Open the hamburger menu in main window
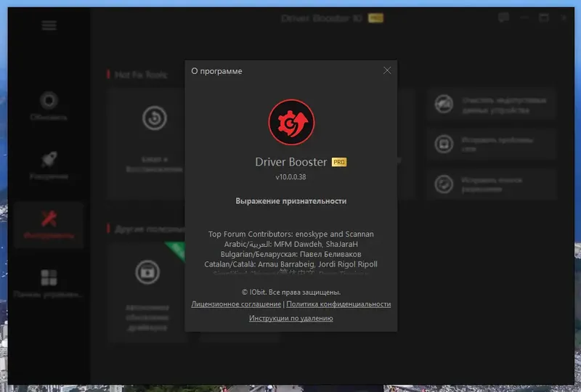The height and width of the screenshot is (392, 581). click(x=49, y=25)
